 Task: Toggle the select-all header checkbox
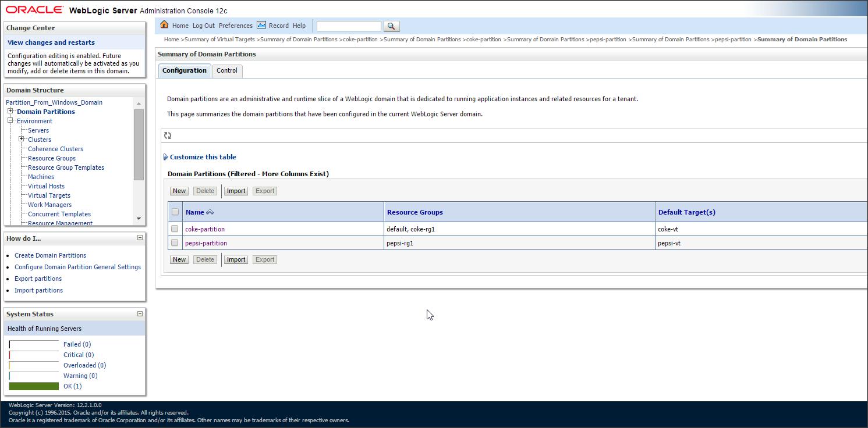pyautogui.click(x=175, y=212)
